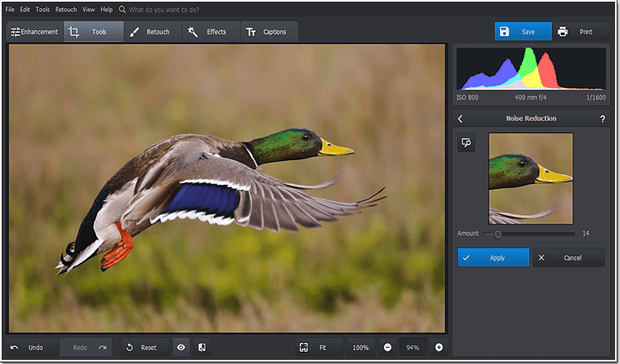The width and height of the screenshot is (620, 364).
Task: Go back using Noise Reduction chevron
Action: pyautogui.click(x=460, y=118)
